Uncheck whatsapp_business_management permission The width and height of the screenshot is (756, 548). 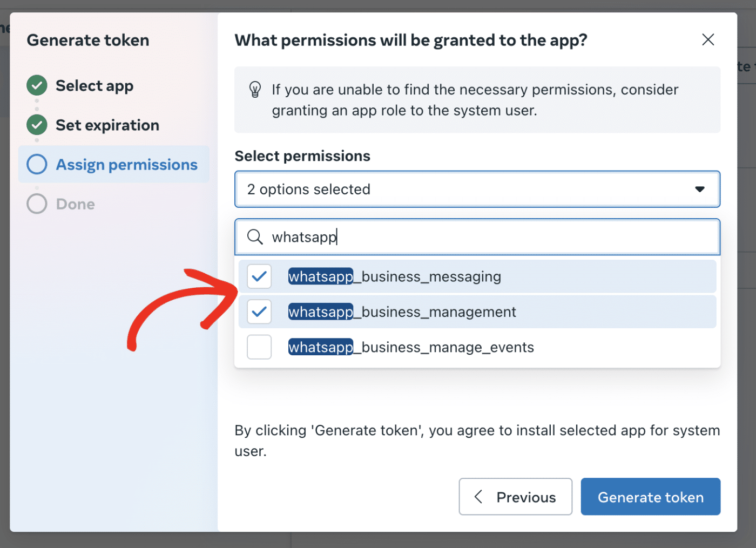(x=259, y=312)
